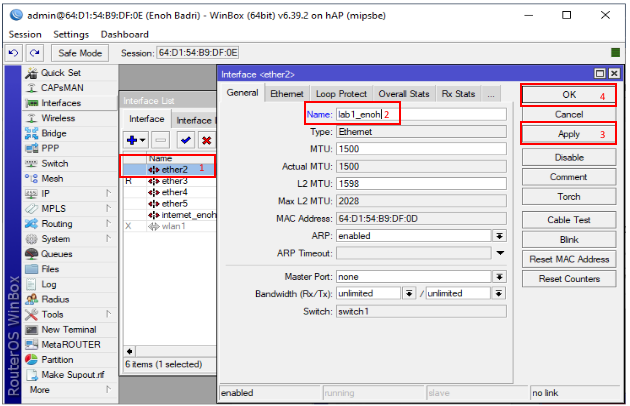Click the Comment button
The width and height of the screenshot is (630, 406).
coord(569,177)
